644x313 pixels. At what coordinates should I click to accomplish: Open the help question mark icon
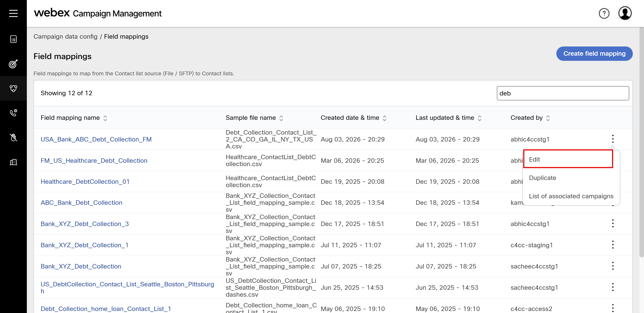pos(604,13)
